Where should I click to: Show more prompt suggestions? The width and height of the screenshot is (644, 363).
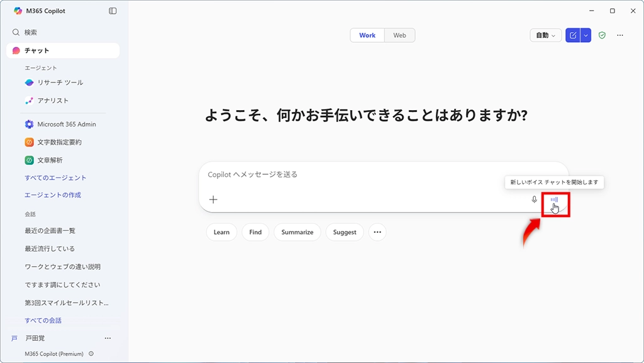(377, 232)
